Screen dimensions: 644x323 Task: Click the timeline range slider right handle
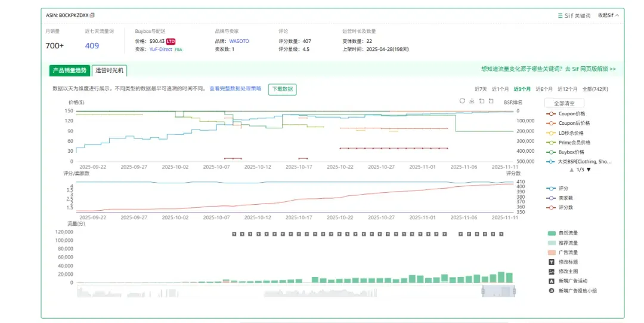coord(514,291)
